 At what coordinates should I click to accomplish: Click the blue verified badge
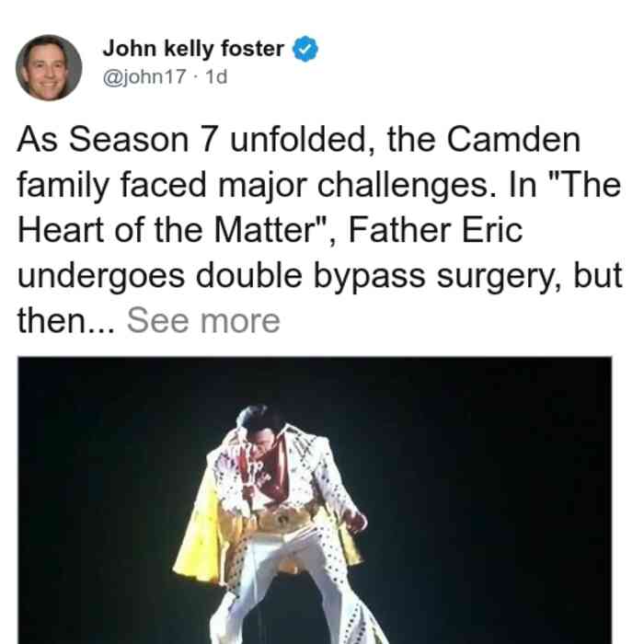(305, 49)
